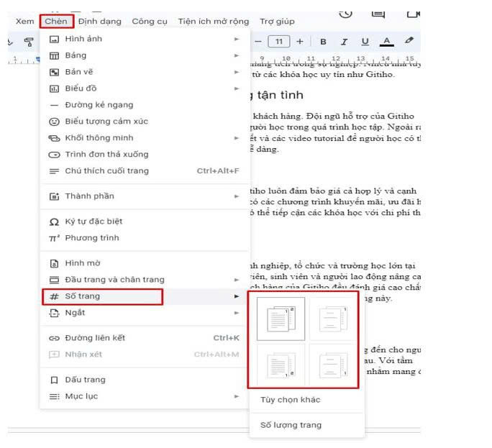Click Số lượng trang option
This screenshot has height=448, width=492.
tap(291, 425)
